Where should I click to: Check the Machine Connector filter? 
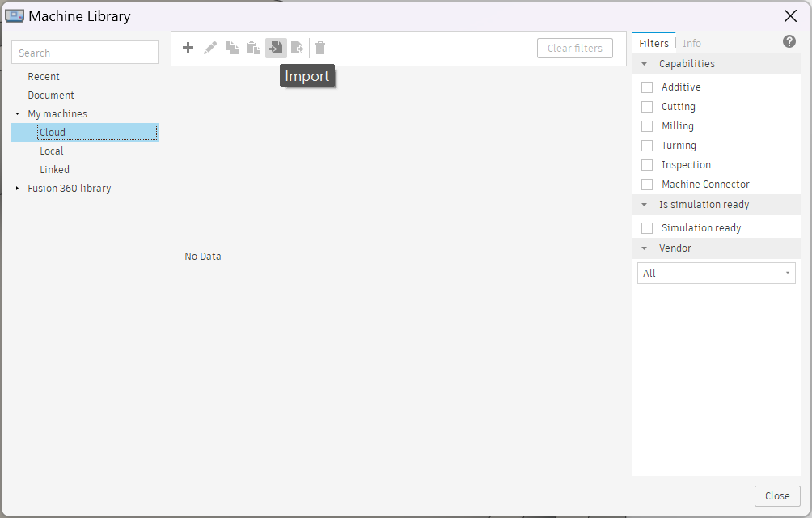point(647,185)
